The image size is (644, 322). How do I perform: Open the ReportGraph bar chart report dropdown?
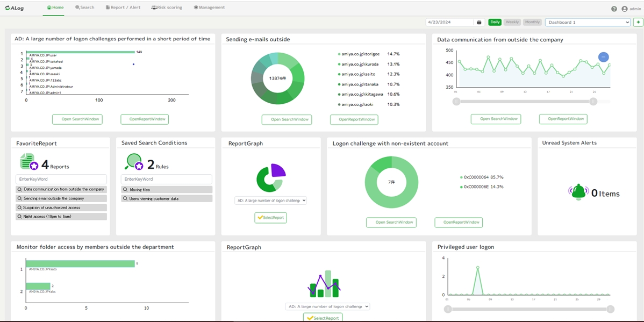point(327,306)
